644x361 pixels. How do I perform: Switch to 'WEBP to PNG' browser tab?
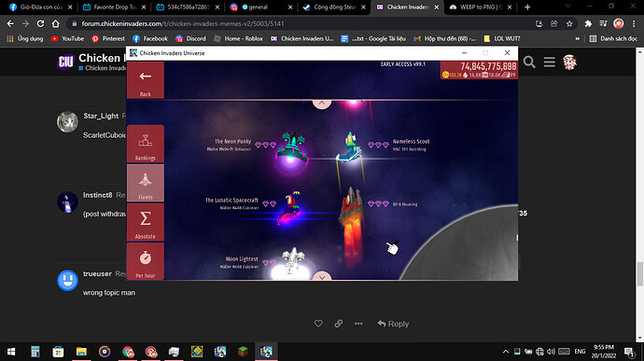click(x=480, y=7)
